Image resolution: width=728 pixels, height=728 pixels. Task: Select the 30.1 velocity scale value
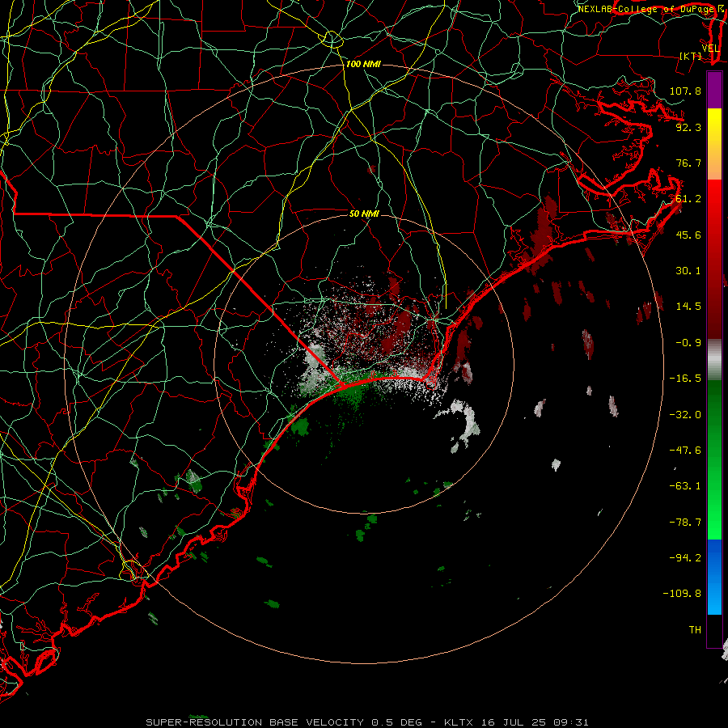(x=688, y=271)
